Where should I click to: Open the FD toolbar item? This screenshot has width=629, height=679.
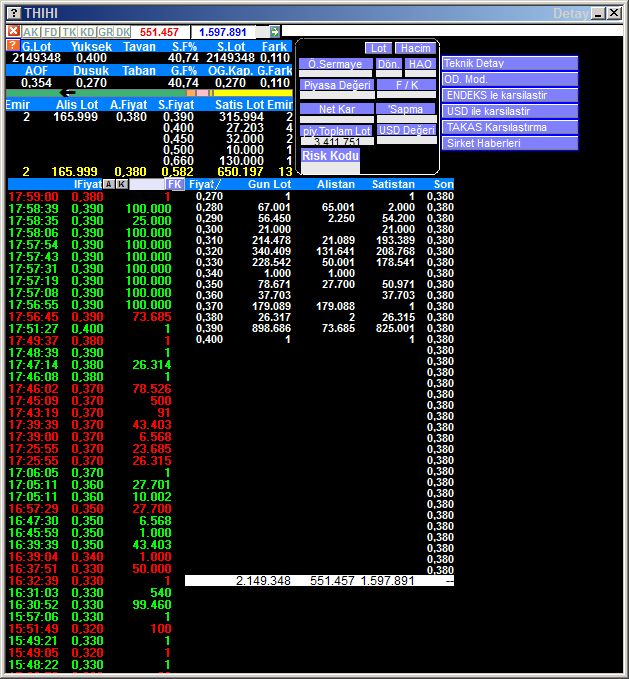51,32
